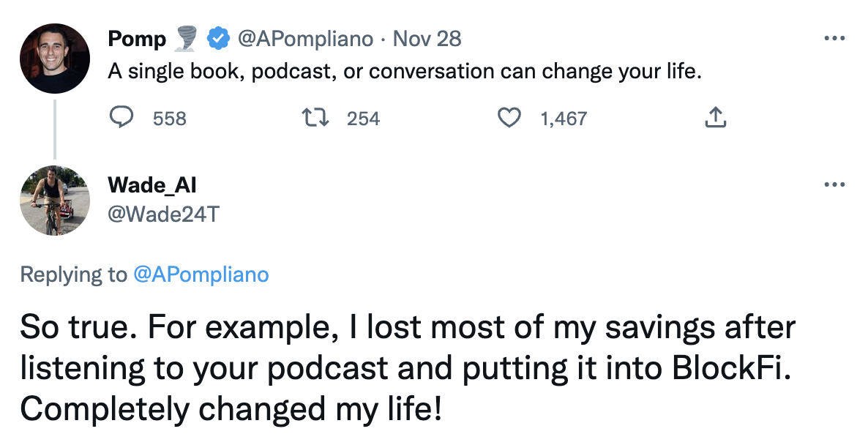Click the reply speech bubble icon
The image size is (868, 445).
(121, 118)
